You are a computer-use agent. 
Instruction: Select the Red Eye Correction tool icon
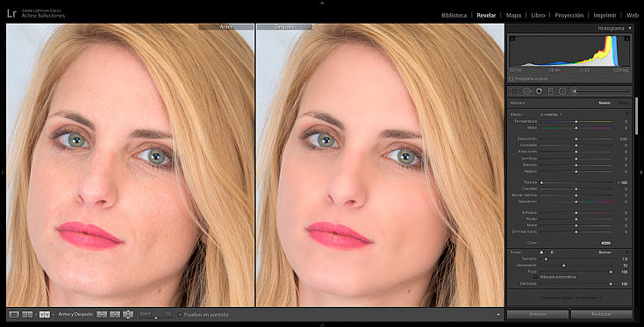[539, 91]
